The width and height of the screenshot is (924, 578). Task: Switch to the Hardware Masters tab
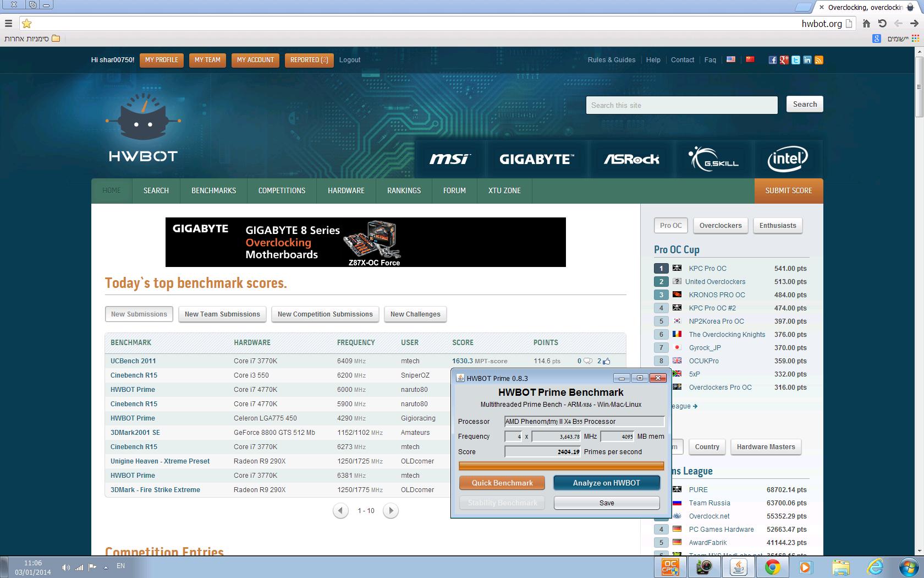pyautogui.click(x=766, y=447)
